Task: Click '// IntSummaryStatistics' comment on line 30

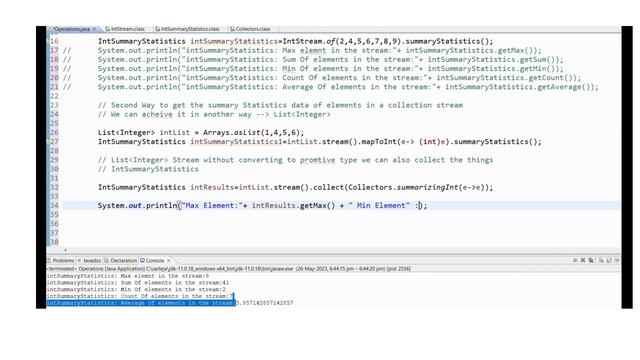Action: [x=148, y=169]
